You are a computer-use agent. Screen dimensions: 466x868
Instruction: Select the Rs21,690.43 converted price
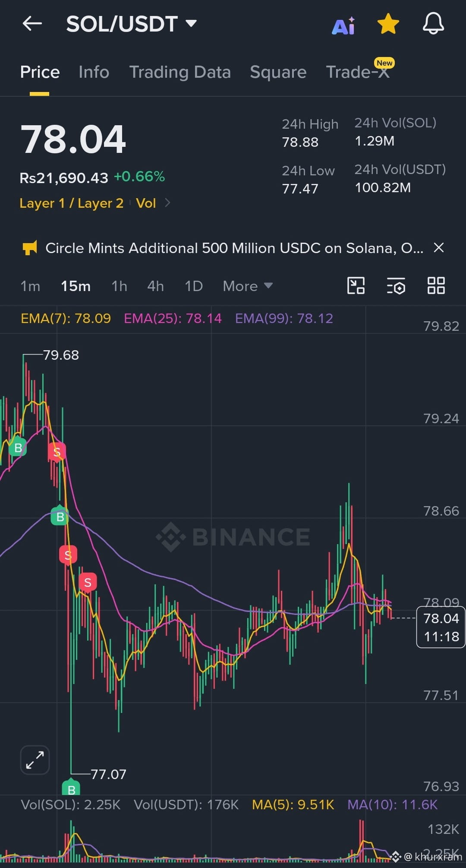[64, 177]
